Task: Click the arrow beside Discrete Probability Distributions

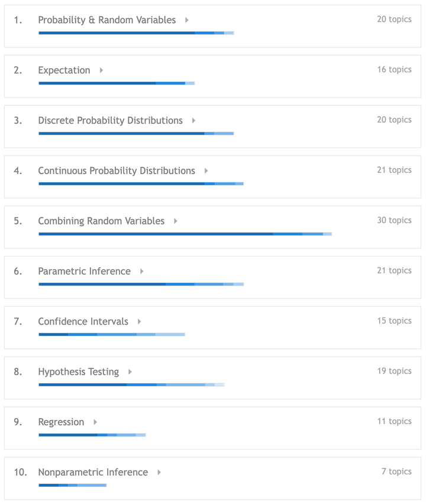Action: [193, 121]
